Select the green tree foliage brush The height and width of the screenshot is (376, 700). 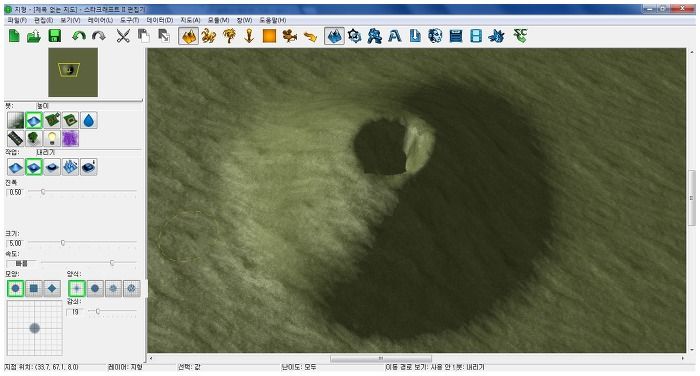(34, 138)
